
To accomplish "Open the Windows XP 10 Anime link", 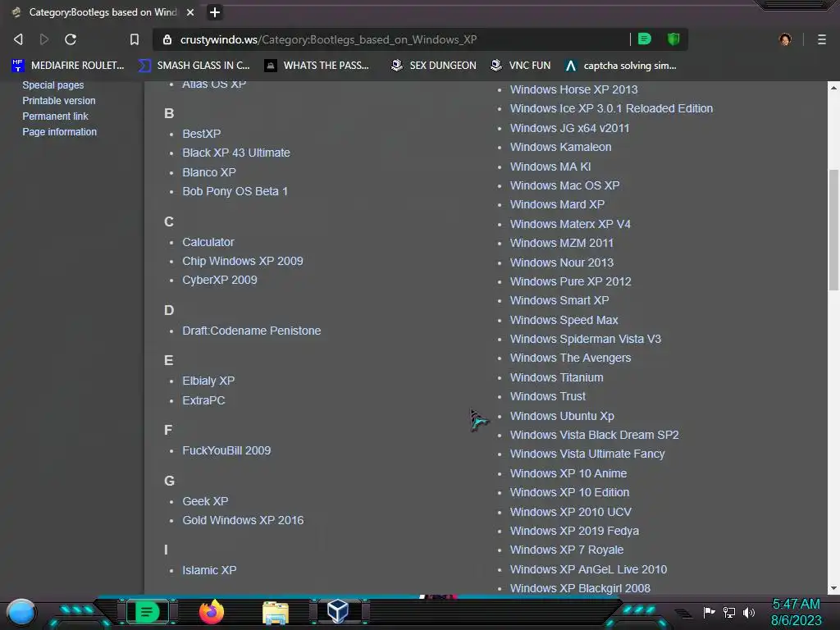I will point(568,473).
